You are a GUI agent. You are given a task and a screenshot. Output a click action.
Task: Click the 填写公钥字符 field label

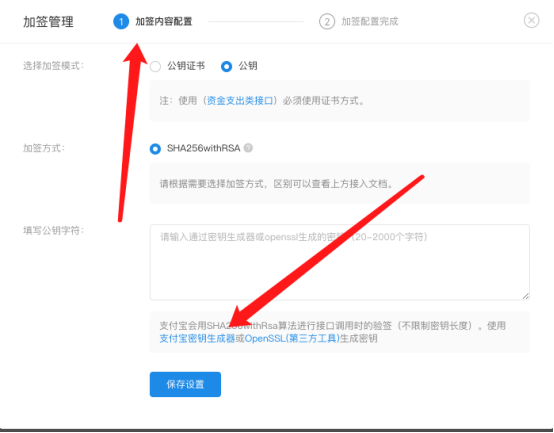pos(54,231)
